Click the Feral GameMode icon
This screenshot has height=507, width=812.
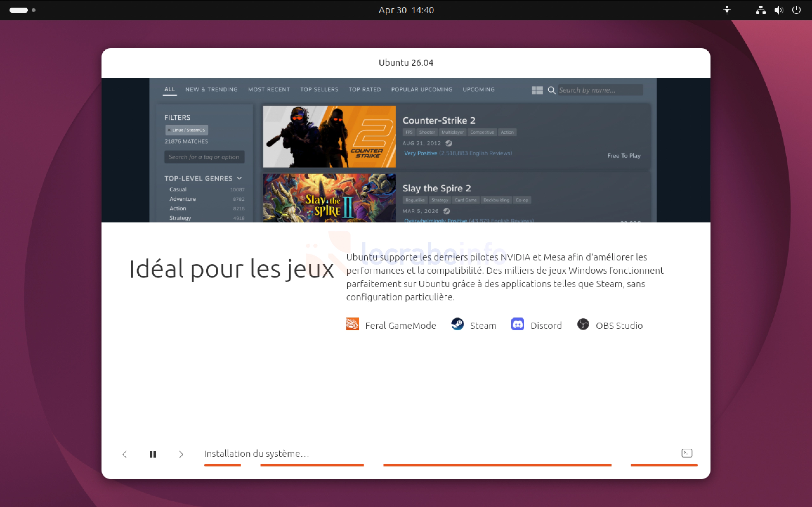[x=352, y=324]
